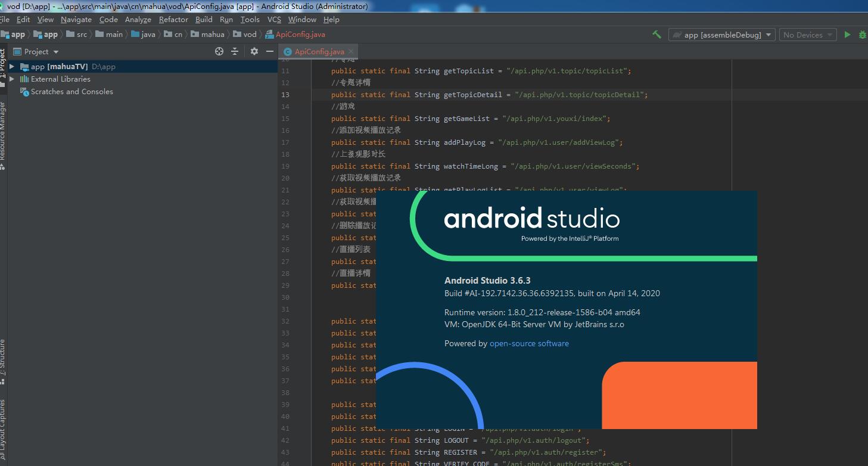Click the vod breadcrumb package

pos(245,35)
